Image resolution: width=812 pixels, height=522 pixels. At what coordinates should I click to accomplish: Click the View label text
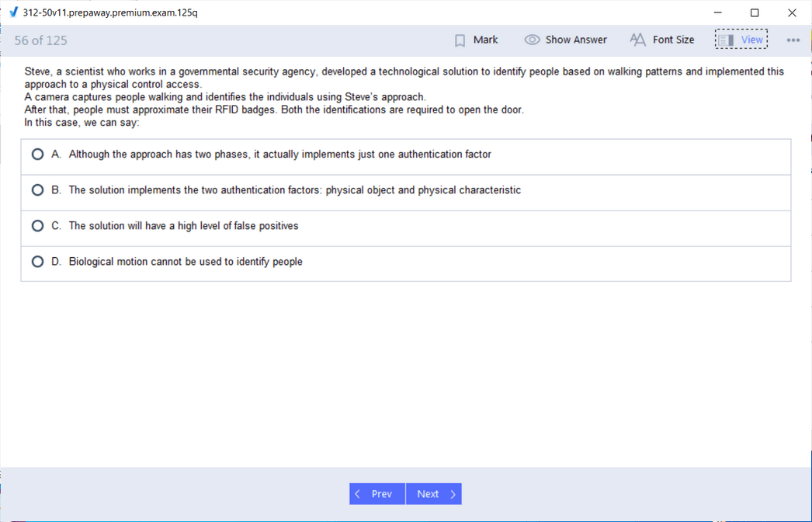(x=752, y=40)
